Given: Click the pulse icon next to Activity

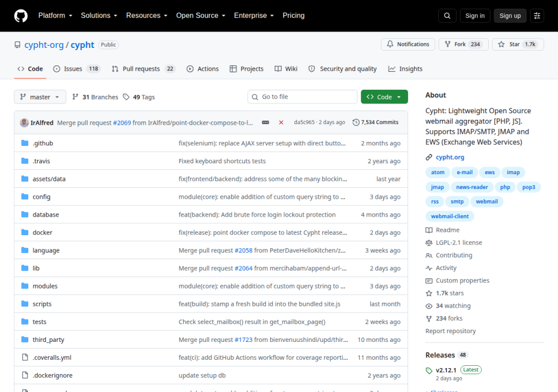Looking at the screenshot, I should click(429, 268).
